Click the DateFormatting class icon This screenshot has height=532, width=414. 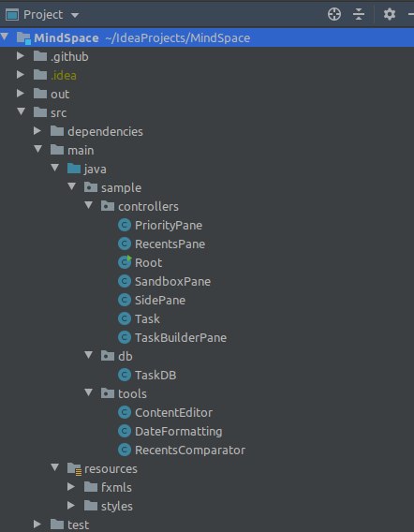[125, 431]
